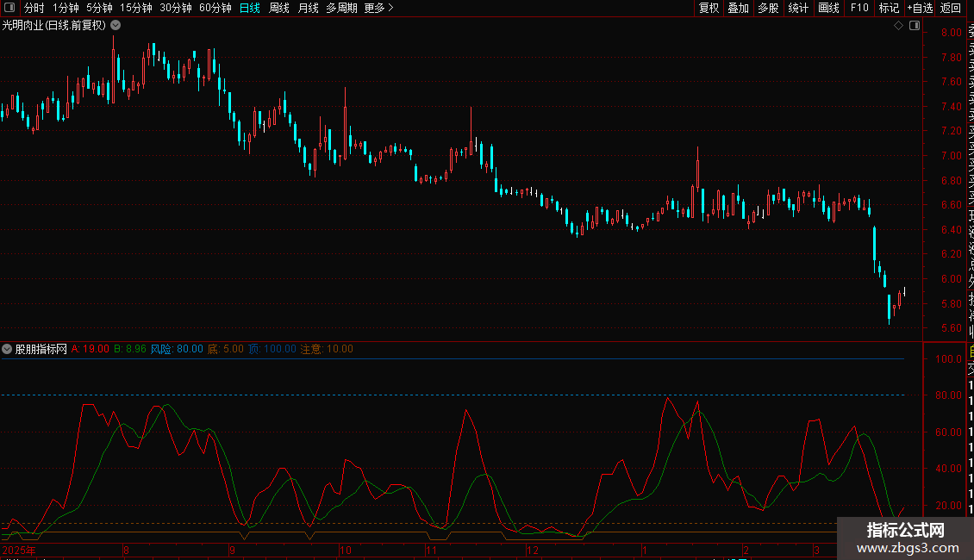Click the 80.00 indicator axis label
Image resolution: width=974 pixels, height=560 pixels.
(x=948, y=395)
